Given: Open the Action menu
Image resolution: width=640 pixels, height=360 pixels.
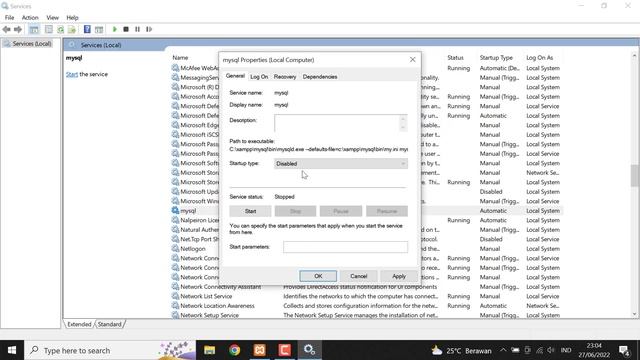Looking at the screenshot, I should point(30,18).
